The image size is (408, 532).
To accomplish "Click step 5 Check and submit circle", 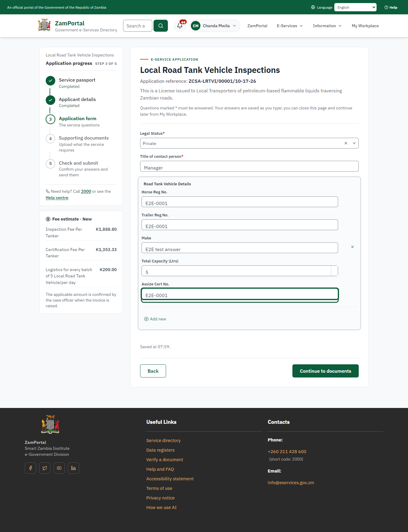I will [x=50, y=164].
